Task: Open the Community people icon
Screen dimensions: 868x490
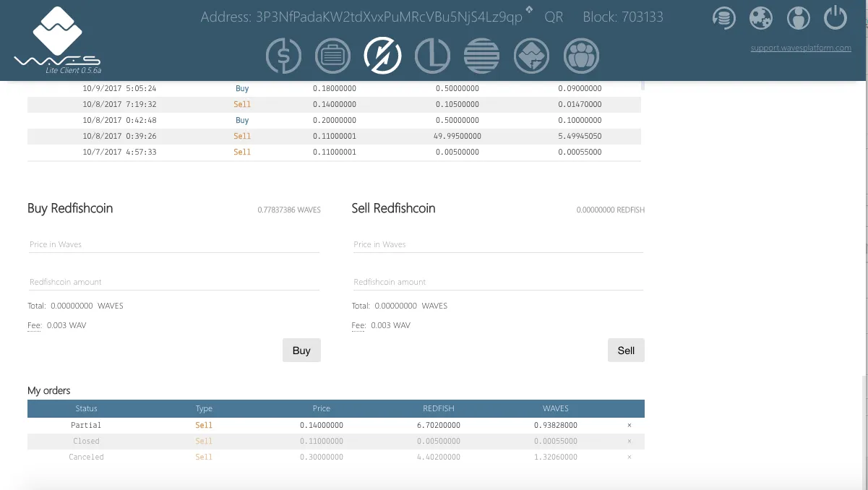Action: [x=581, y=56]
